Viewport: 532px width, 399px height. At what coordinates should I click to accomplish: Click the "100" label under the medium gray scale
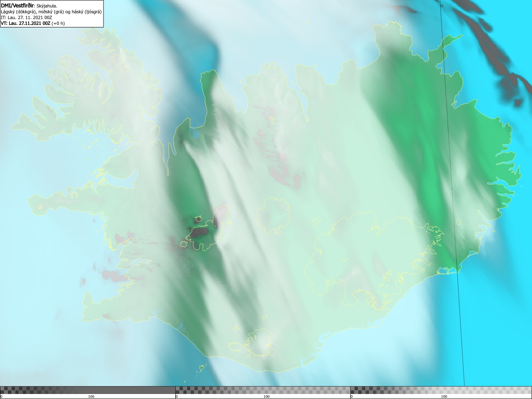[266, 397]
